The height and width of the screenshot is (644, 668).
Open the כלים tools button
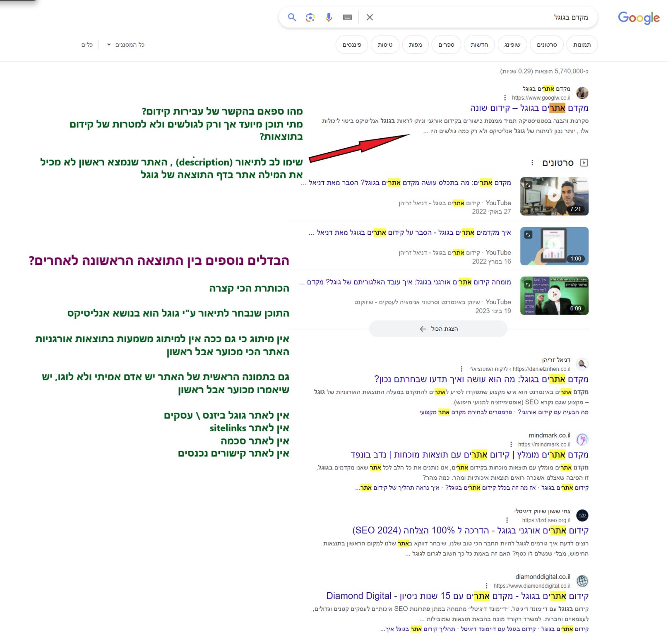click(87, 45)
